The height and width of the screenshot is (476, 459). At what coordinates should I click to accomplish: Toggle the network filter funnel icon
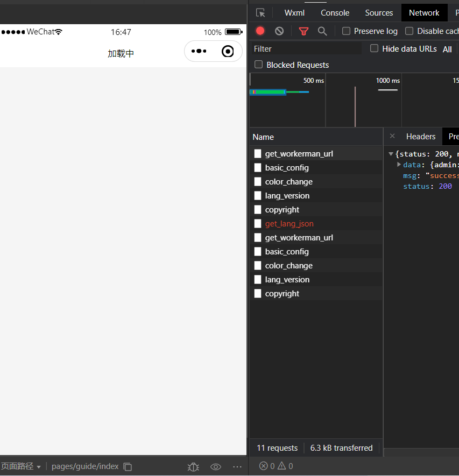(x=303, y=31)
